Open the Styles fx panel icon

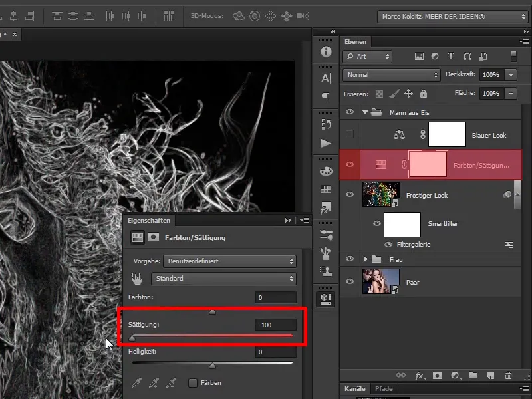point(325,208)
